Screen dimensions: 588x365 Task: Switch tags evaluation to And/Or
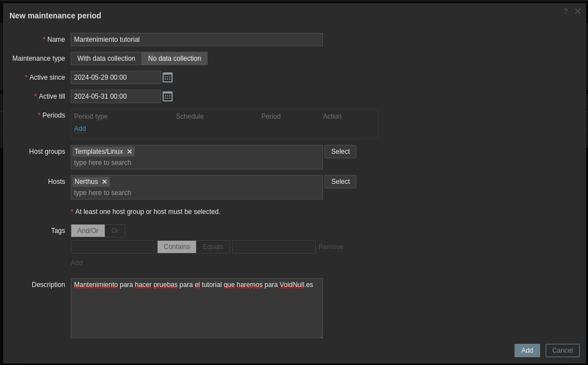pyautogui.click(x=88, y=231)
